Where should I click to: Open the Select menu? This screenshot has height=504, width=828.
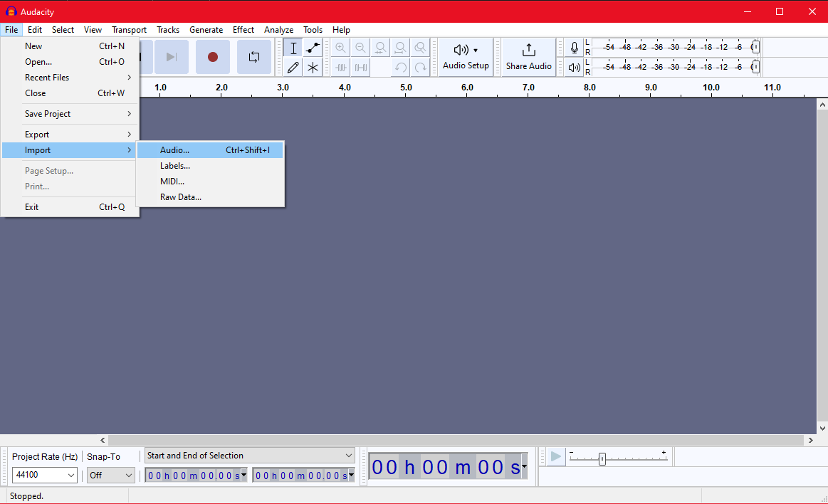pyautogui.click(x=63, y=30)
